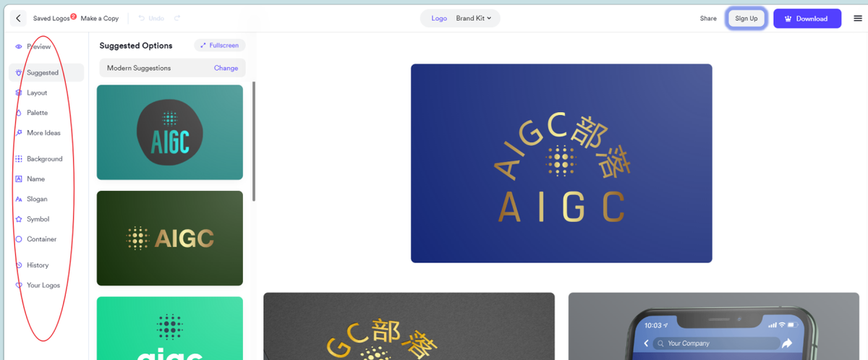868x360 pixels.
Task: Switch to the Logo tab
Action: (x=439, y=18)
